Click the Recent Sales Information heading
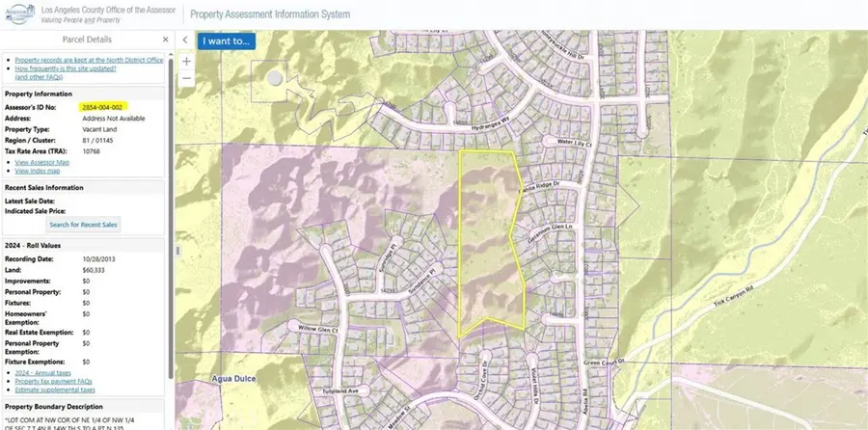868x430 pixels. point(43,188)
